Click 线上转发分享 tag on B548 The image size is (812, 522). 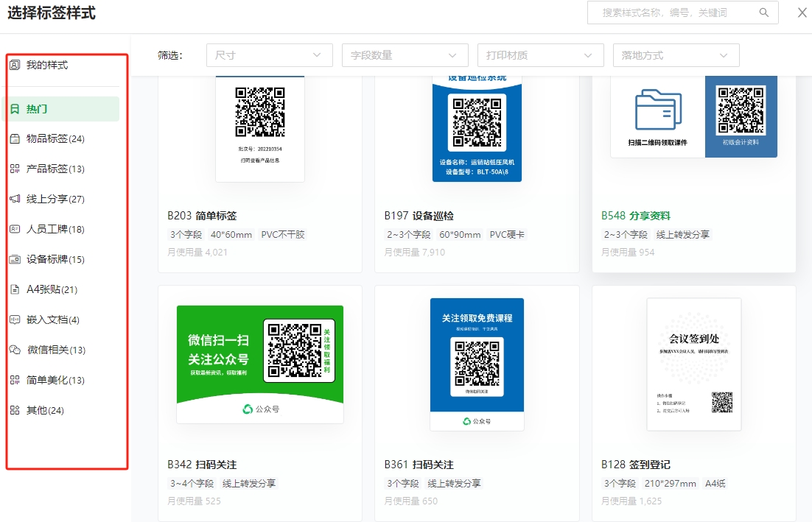[x=683, y=234]
